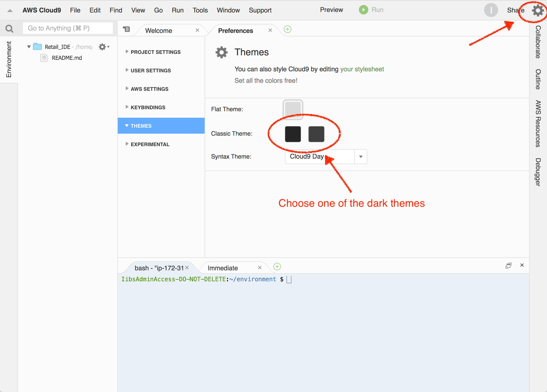
Task: Click the terminal prompt line
Action: [206, 279]
